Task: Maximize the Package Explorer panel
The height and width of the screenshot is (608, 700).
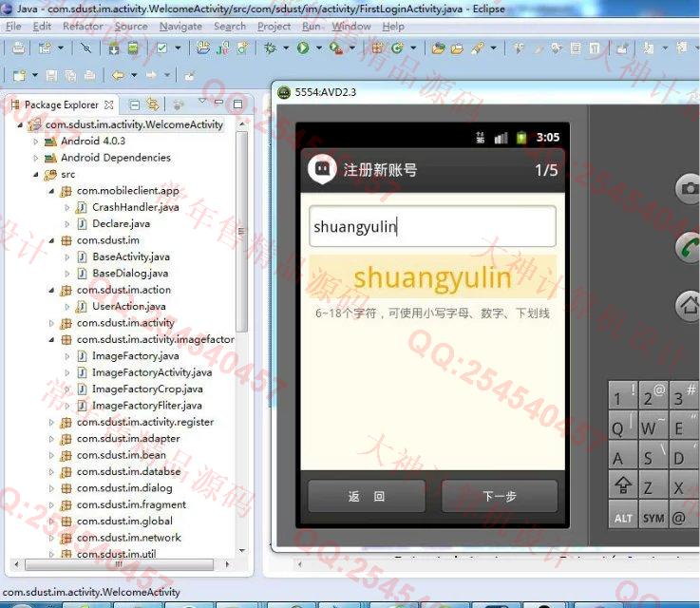Action: pos(238,104)
